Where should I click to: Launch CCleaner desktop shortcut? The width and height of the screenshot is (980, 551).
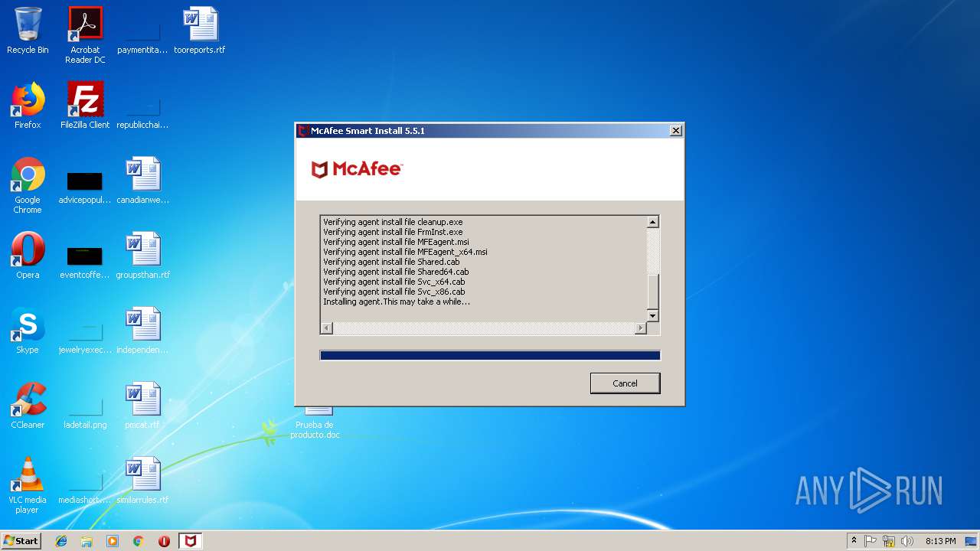pyautogui.click(x=28, y=406)
